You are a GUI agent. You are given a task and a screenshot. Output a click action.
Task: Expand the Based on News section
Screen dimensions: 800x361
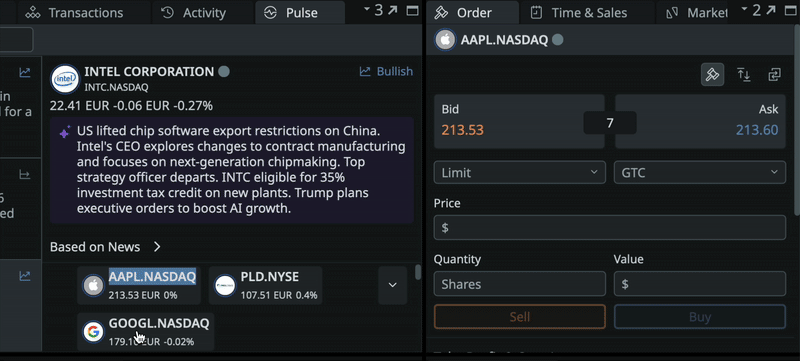(x=106, y=247)
